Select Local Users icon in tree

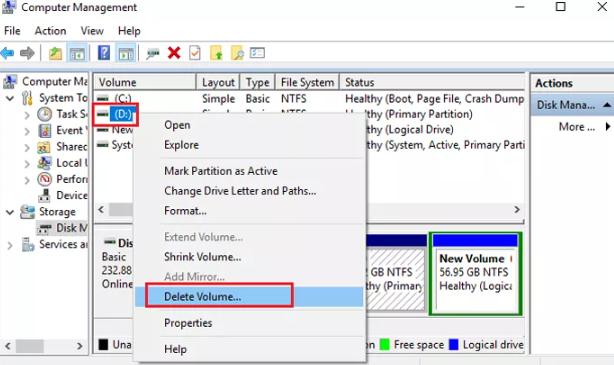[44, 163]
